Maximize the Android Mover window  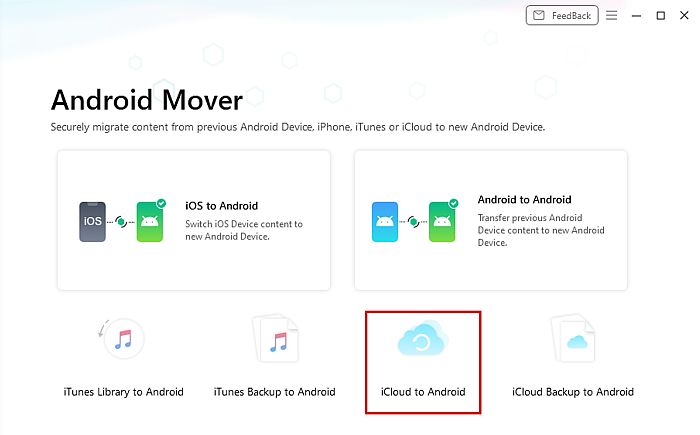(660, 16)
